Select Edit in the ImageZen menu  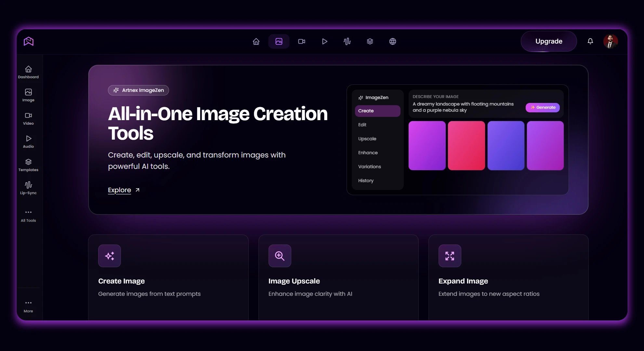coord(377,125)
